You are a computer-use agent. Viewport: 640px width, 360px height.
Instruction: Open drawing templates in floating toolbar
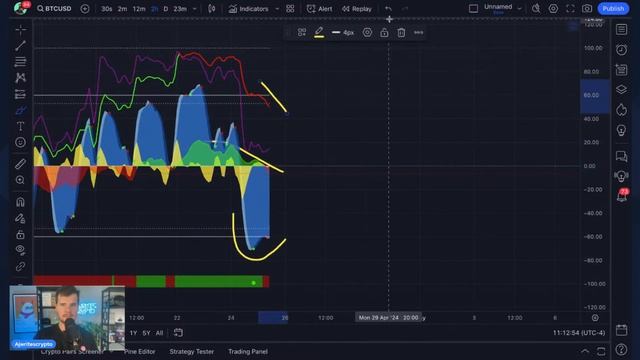[302, 33]
